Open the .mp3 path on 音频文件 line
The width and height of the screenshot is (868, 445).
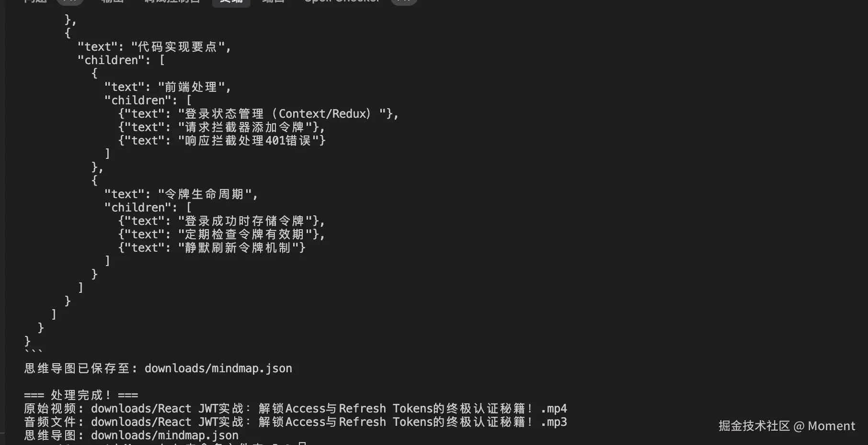tap(329, 422)
